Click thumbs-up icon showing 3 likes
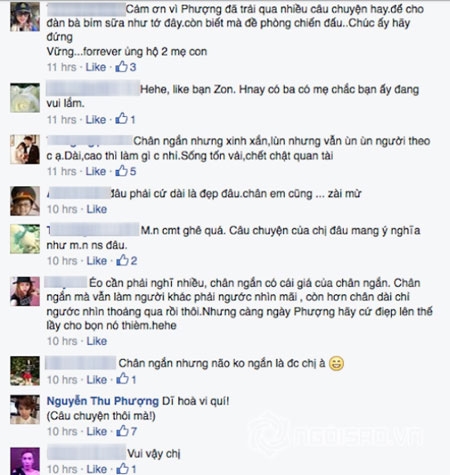This screenshot has width=450, height=475. tap(121, 67)
